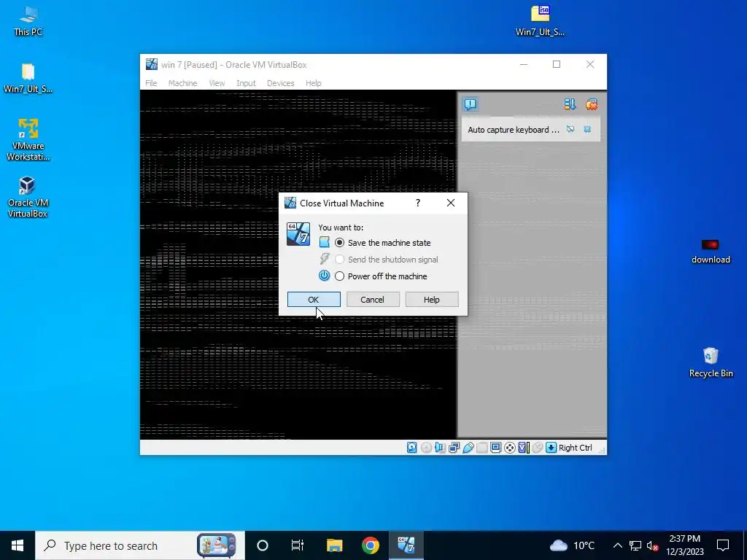The image size is (747, 560).
Task: Click the recording indicator in status bar
Action: click(510, 448)
